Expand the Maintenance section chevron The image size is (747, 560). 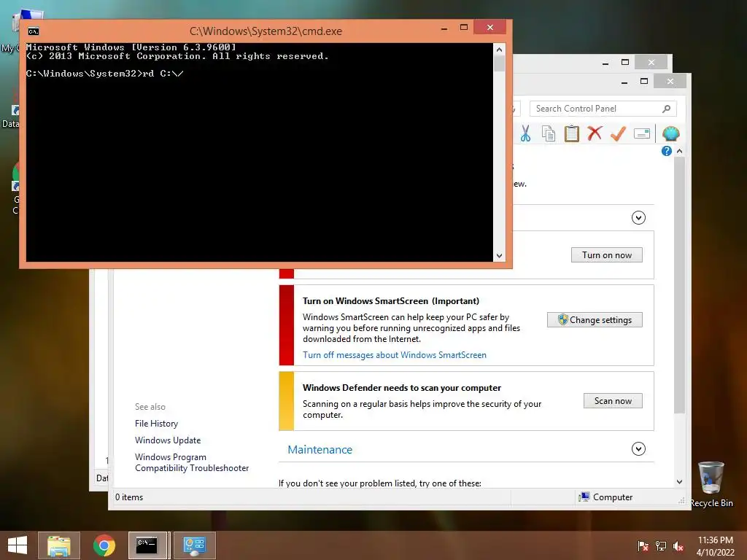(x=638, y=448)
